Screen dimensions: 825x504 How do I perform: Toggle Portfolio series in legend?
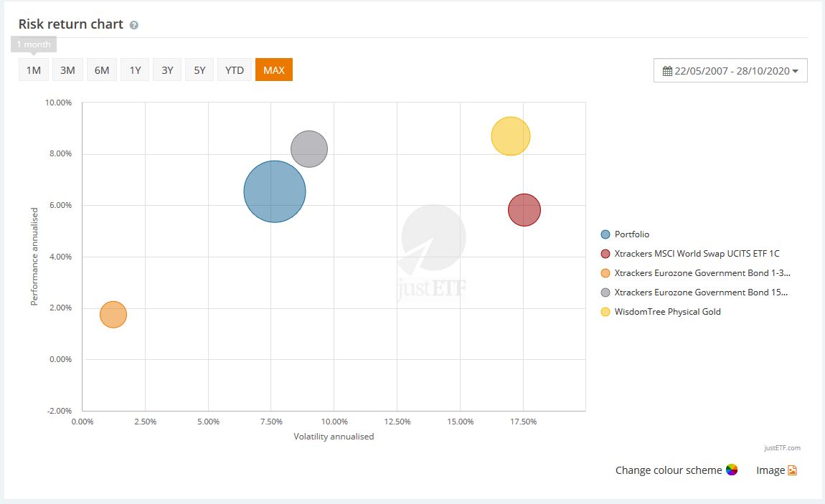point(625,234)
